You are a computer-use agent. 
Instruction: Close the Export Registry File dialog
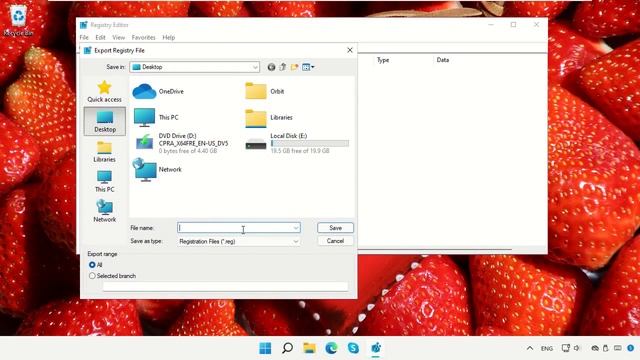tap(350, 50)
